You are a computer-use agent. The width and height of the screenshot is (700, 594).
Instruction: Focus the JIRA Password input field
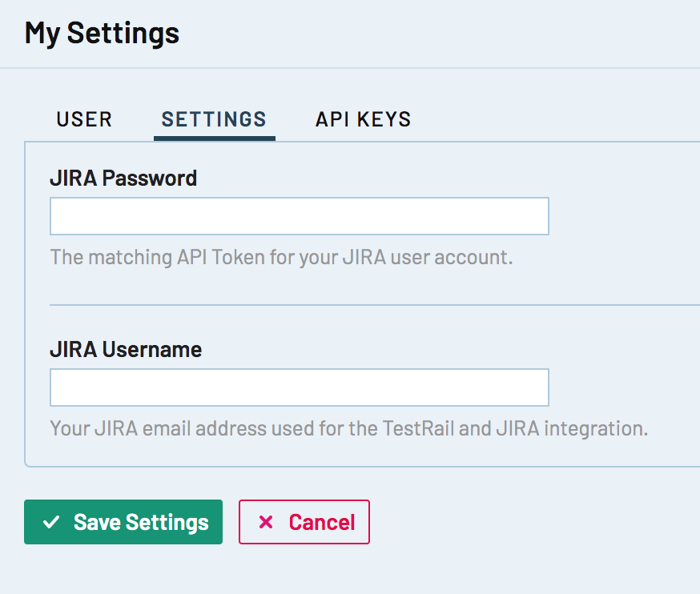point(299,216)
